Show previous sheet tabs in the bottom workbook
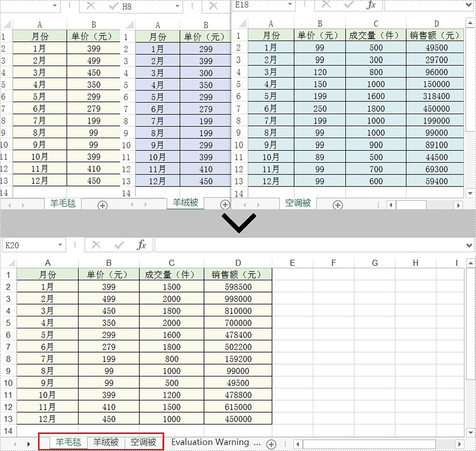This screenshot has width=476, height=451. point(15,444)
